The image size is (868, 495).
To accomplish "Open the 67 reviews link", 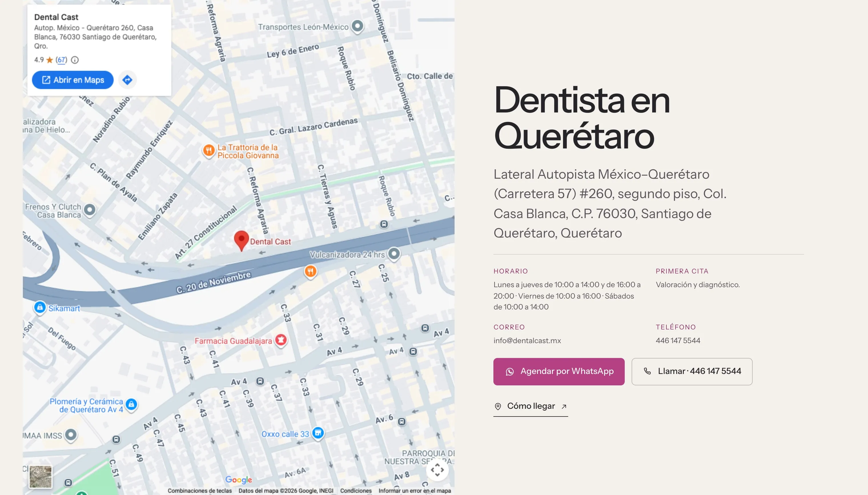I will point(61,60).
